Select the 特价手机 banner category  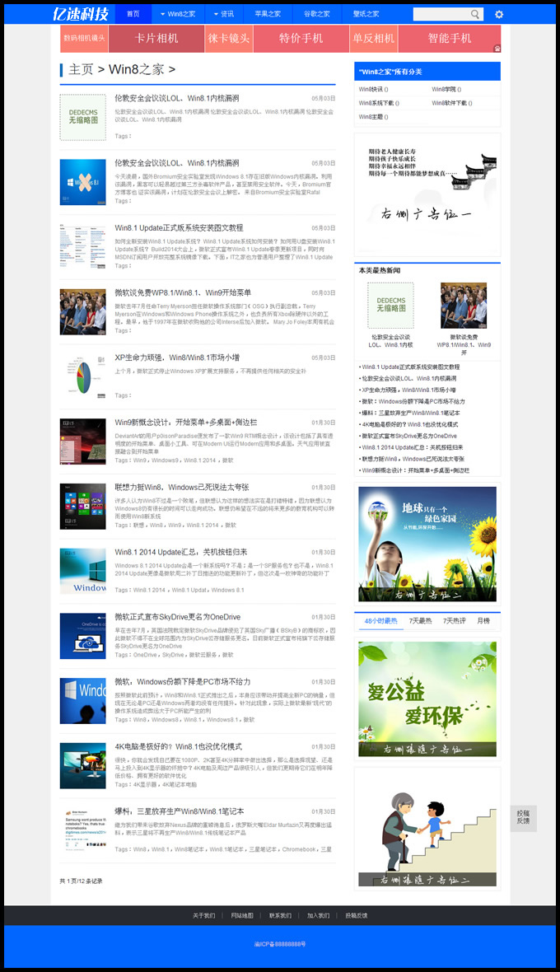point(301,39)
